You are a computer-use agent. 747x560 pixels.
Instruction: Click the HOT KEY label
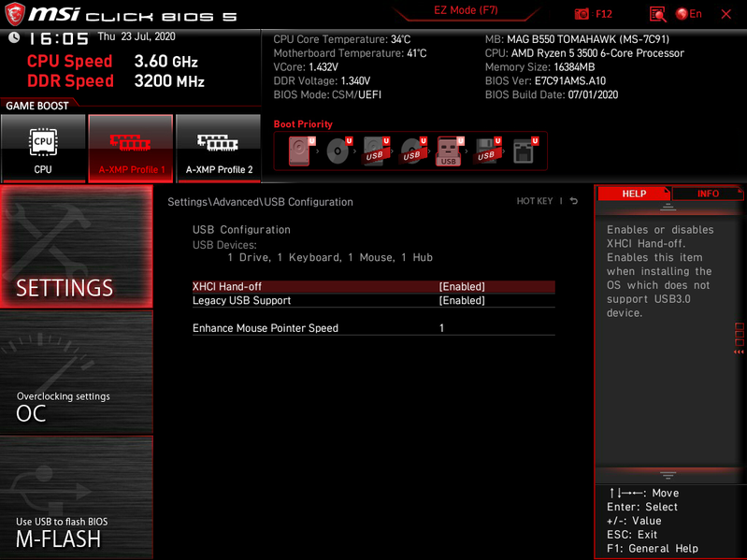click(x=535, y=201)
